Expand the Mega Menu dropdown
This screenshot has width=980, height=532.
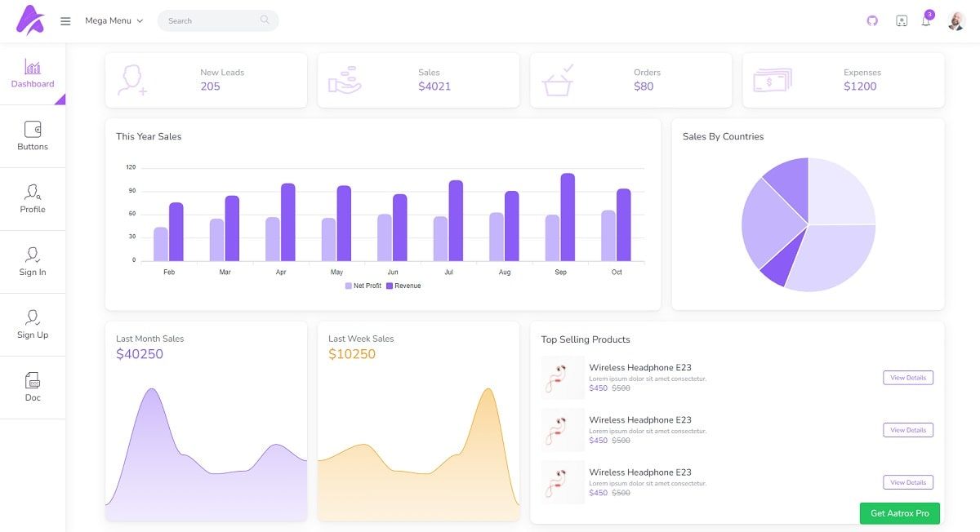[x=114, y=20]
